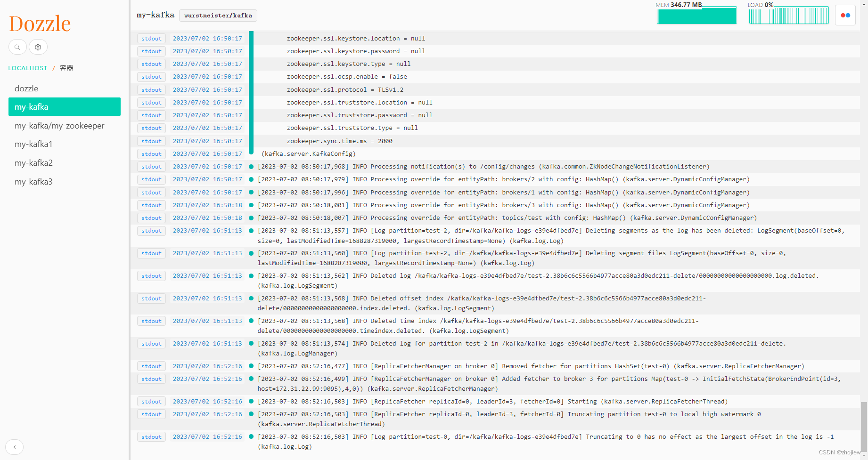Go to LOCALHOST breadcrumb link
The width and height of the screenshot is (868, 460).
[28, 68]
